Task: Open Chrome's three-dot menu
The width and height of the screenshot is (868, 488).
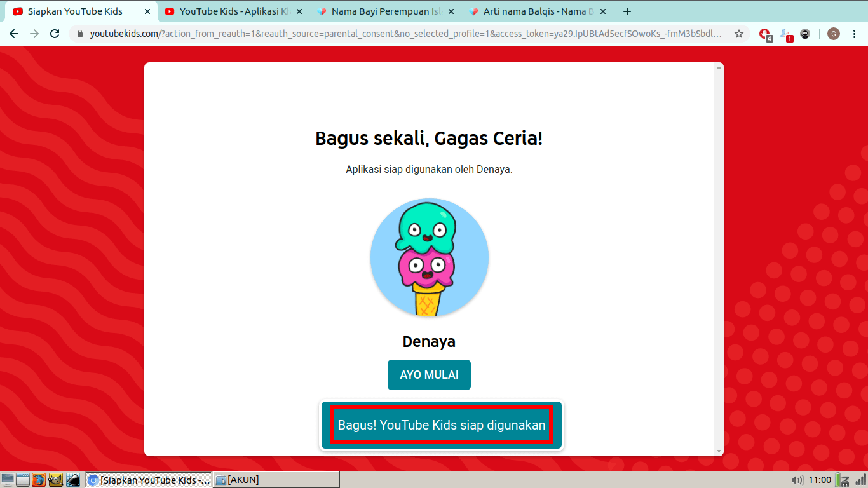Action: 855,34
